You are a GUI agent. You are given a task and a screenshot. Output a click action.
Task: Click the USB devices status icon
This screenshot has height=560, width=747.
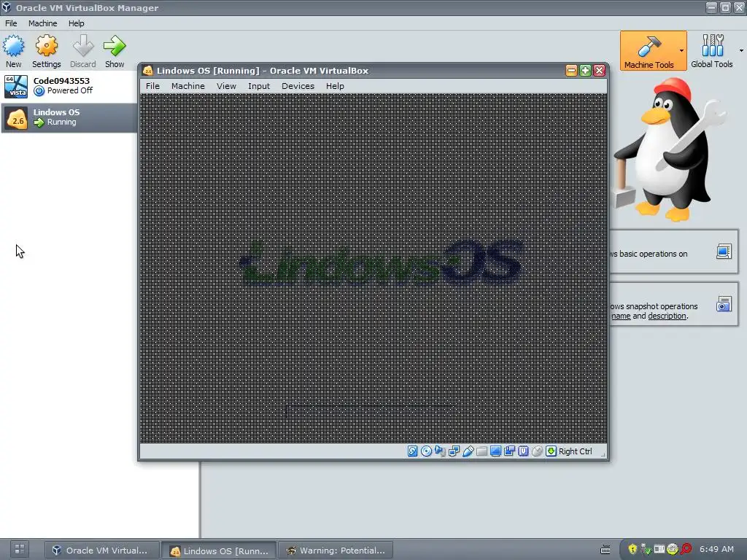468,451
